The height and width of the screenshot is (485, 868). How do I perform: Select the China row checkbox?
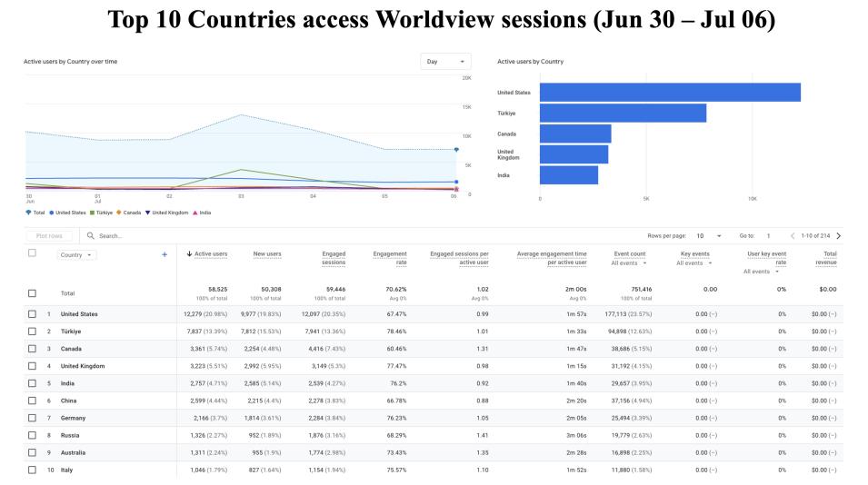(32, 401)
